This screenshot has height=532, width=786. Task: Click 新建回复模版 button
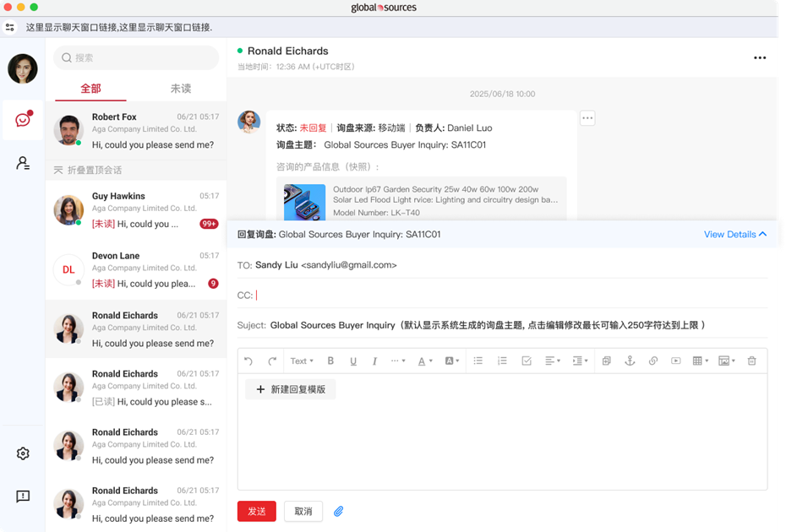point(291,389)
